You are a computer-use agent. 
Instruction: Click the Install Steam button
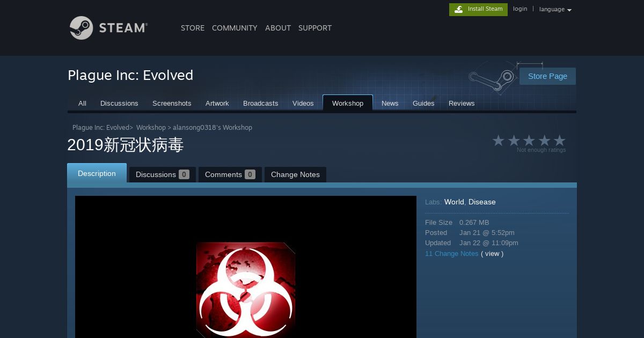tap(478, 9)
